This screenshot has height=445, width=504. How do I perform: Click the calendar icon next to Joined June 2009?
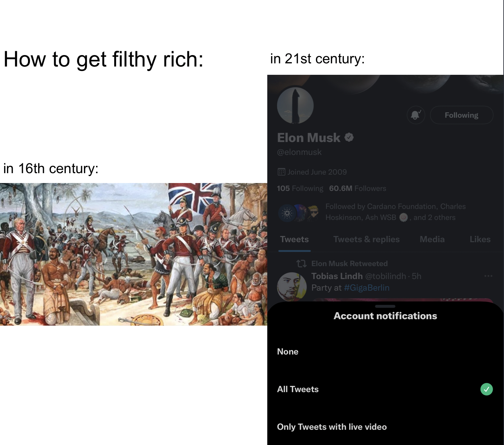[x=281, y=172]
